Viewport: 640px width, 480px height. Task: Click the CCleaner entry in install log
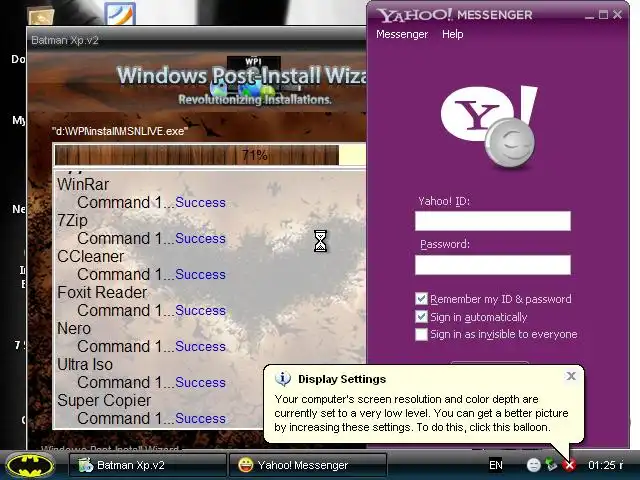(90, 257)
